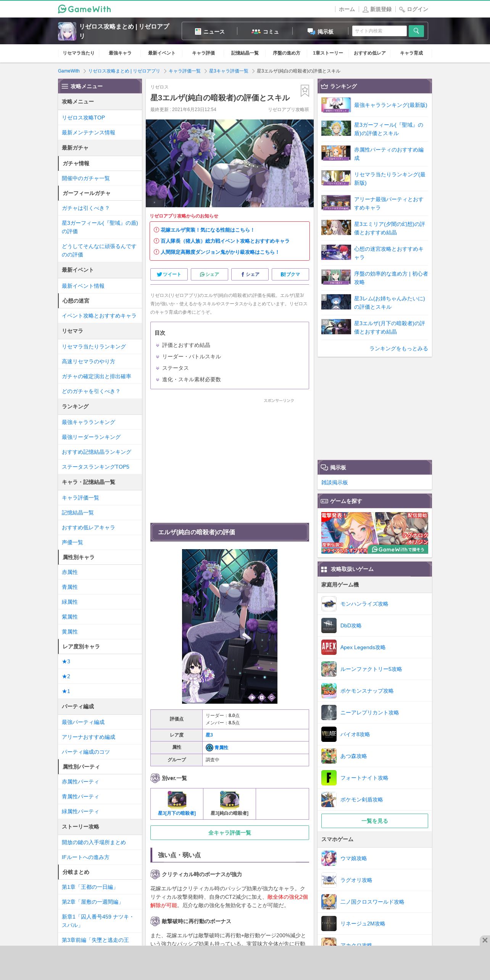Click the 星3 rarity link in table
This screenshot has width=490, height=980.
209,735
